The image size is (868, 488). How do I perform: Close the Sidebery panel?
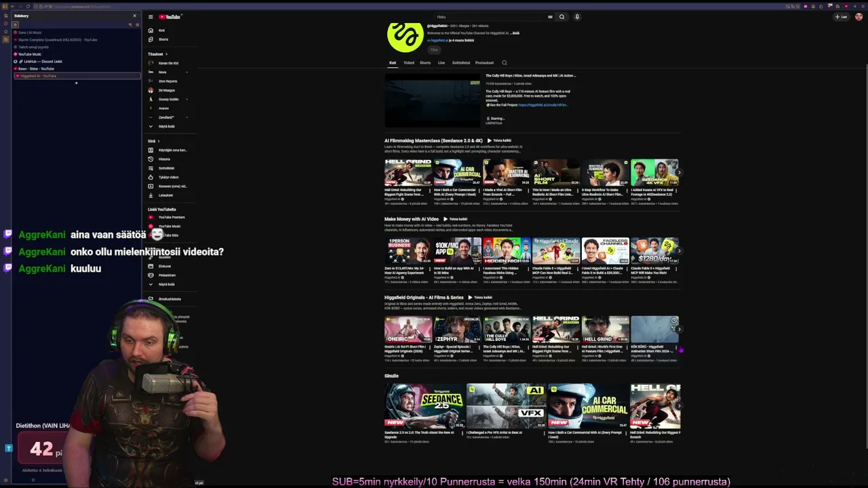coord(134,16)
